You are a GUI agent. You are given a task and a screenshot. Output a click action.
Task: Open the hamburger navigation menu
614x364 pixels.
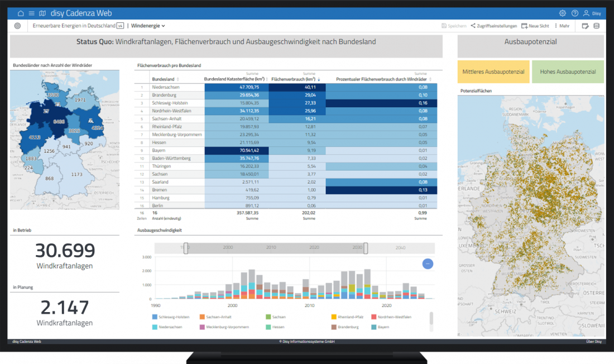[32, 13]
